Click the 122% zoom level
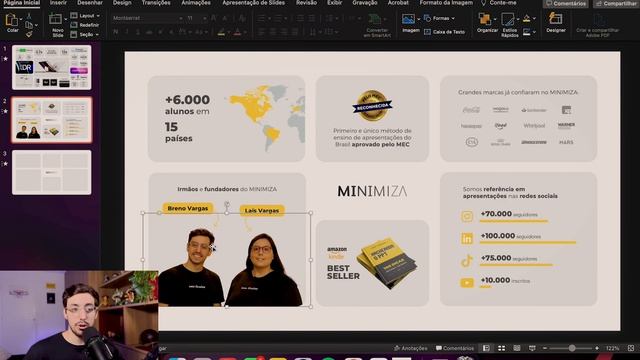This screenshot has height=360, width=640. pos(612,348)
